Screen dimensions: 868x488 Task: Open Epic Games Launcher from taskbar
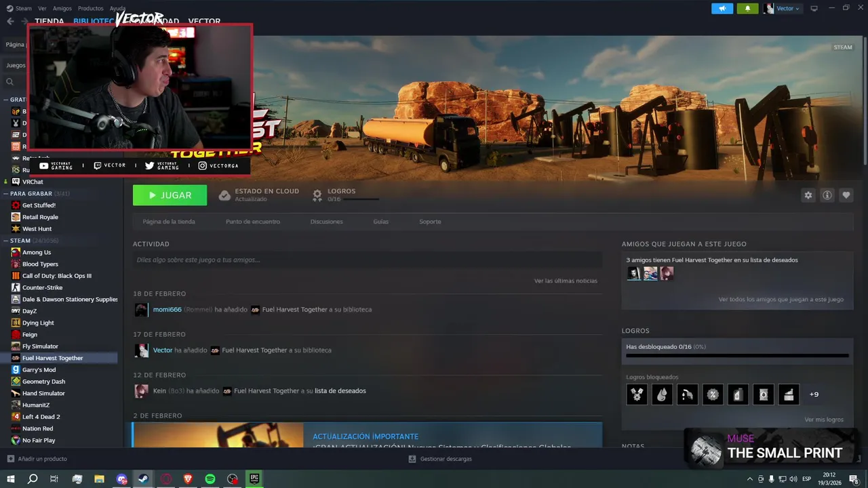(254, 479)
